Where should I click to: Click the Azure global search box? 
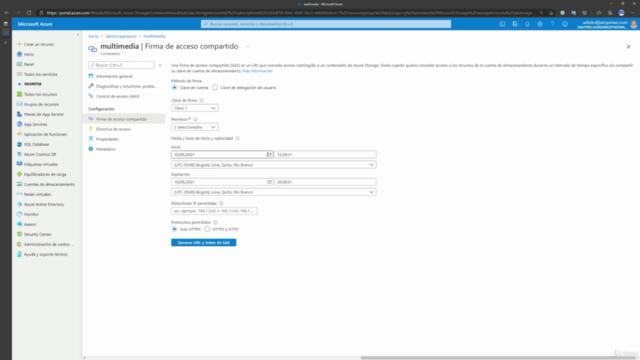pos(326,24)
